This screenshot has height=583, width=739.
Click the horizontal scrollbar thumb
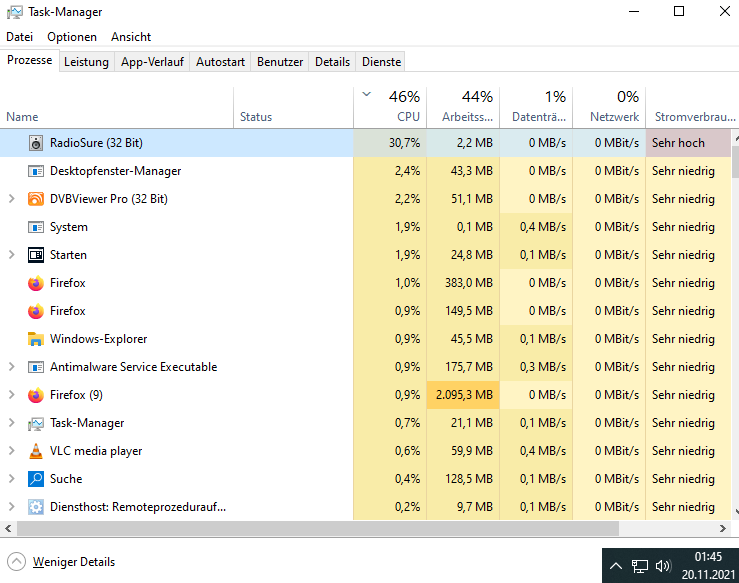(x=318, y=528)
